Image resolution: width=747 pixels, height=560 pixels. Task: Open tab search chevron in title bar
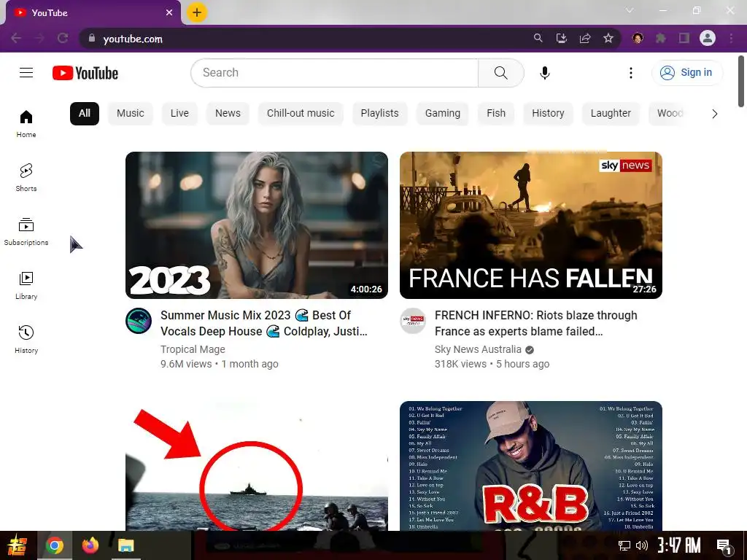pyautogui.click(x=630, y=10)
